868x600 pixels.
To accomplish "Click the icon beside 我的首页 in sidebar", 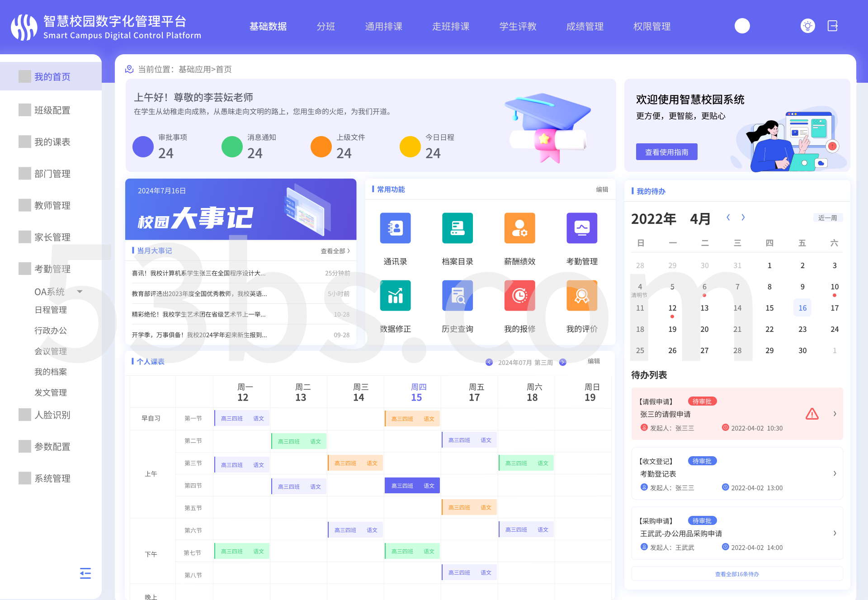I will pyautogui.click(x=25, y=76).
